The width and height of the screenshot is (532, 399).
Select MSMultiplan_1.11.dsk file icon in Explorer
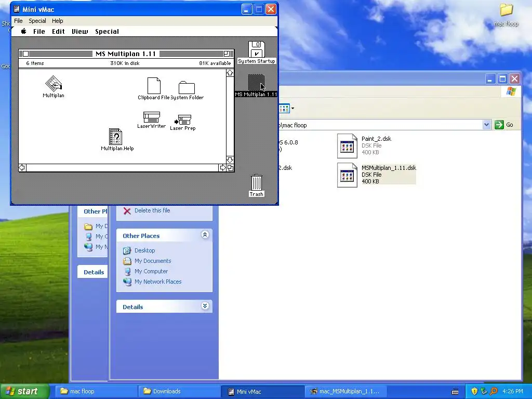[x=347, y=175]
